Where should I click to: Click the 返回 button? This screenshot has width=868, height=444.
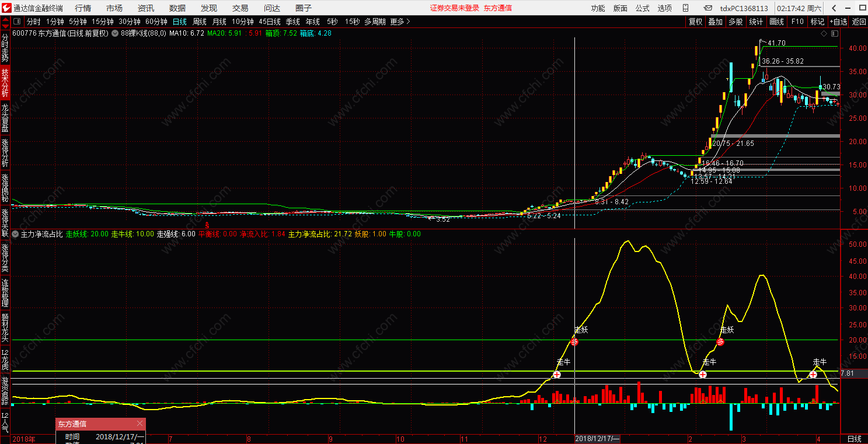(859, 22)
